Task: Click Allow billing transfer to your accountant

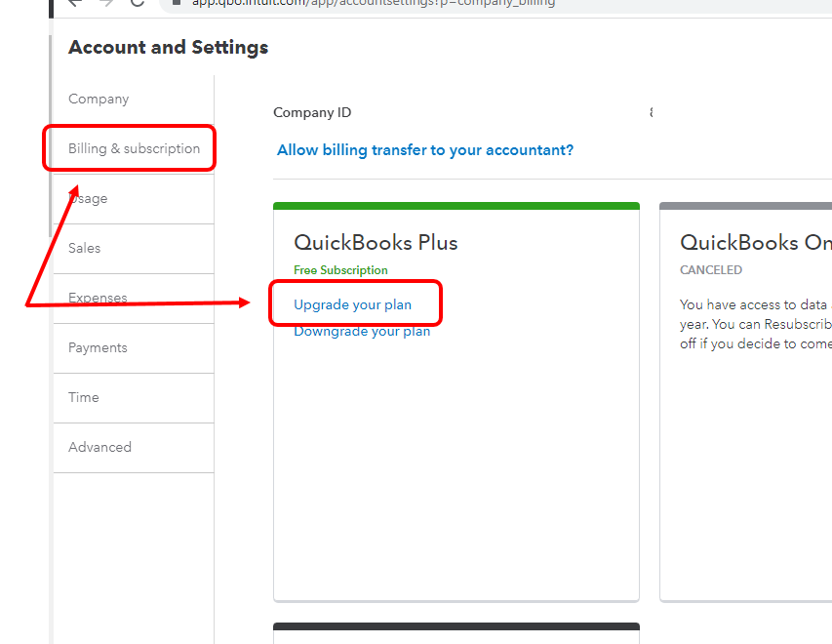Action: point(425,149)
